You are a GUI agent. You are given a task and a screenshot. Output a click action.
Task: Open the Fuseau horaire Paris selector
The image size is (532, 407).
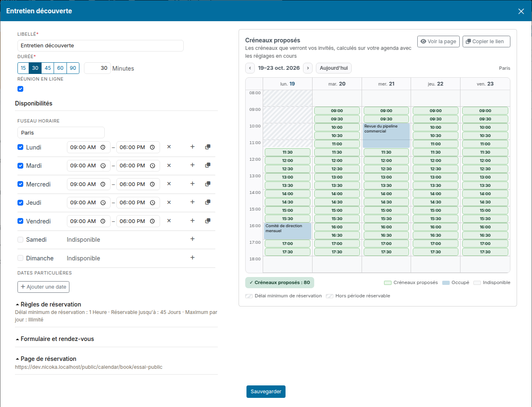coord(61,132)
